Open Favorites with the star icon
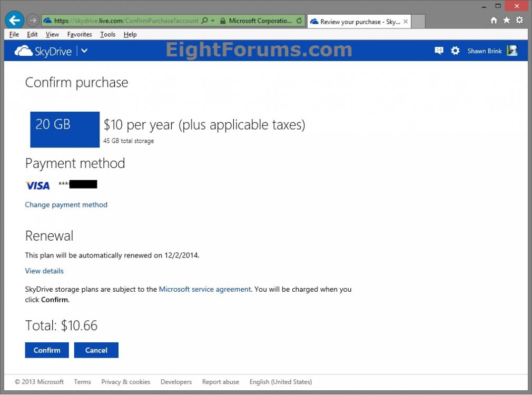The width and height of the screenshot is (532, 395). 507,20
